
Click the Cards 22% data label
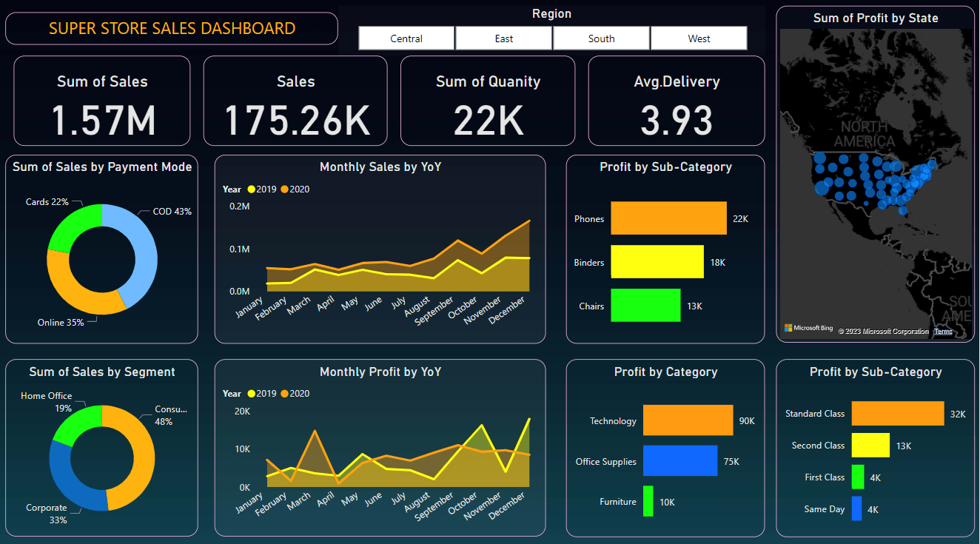pos(47,202)
